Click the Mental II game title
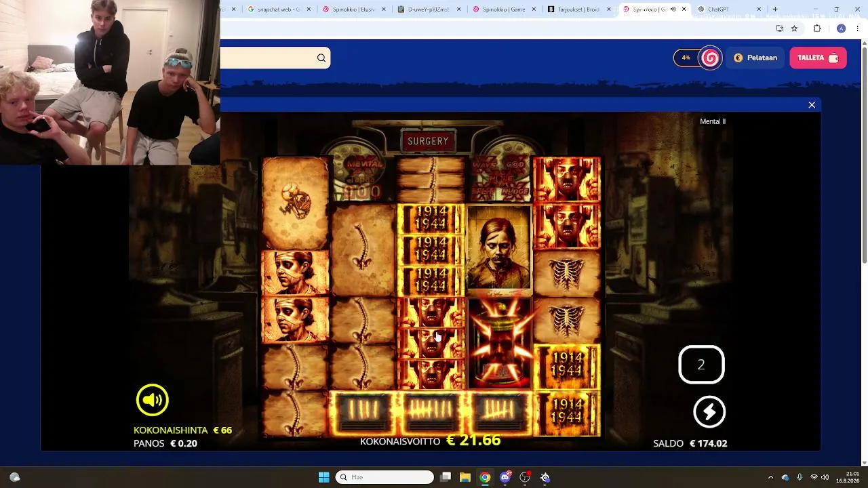The width and height of the screenshot is (868, 488). (713, 121)
